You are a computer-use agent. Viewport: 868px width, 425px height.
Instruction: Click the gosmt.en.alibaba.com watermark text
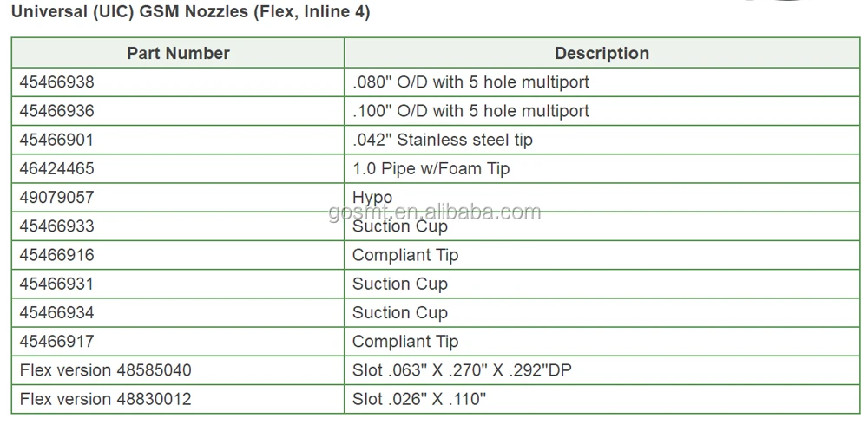[435, 212]
